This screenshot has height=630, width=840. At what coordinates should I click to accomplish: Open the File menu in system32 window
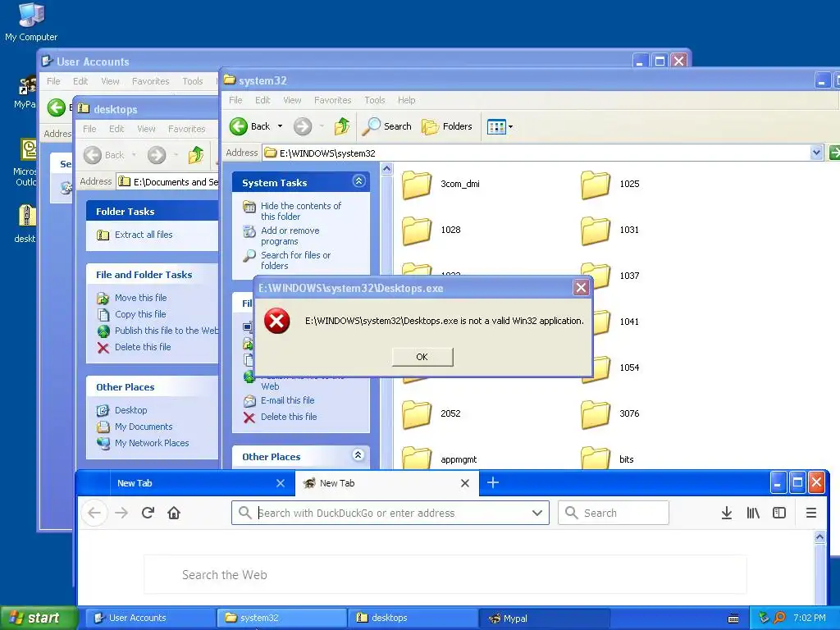coord(235,100)
